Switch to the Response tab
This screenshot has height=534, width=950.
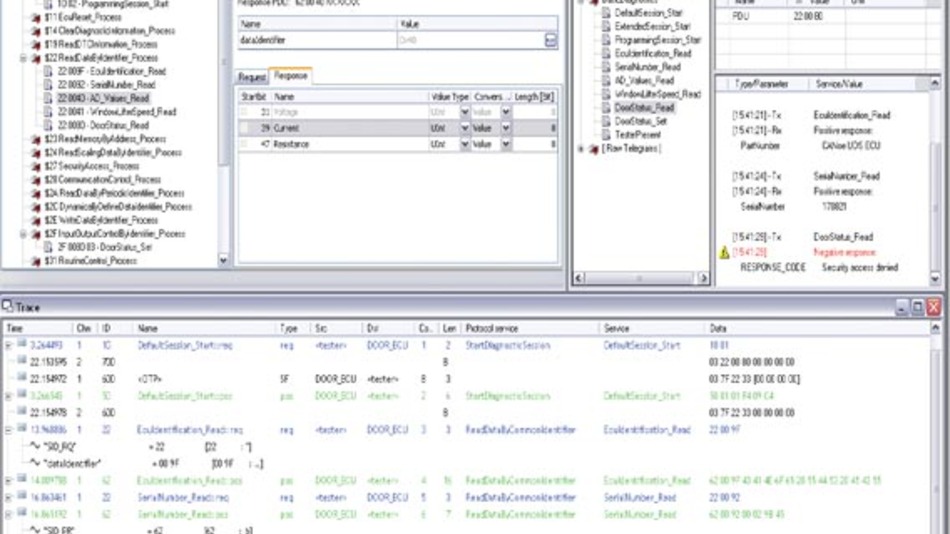tap(291, 76)
